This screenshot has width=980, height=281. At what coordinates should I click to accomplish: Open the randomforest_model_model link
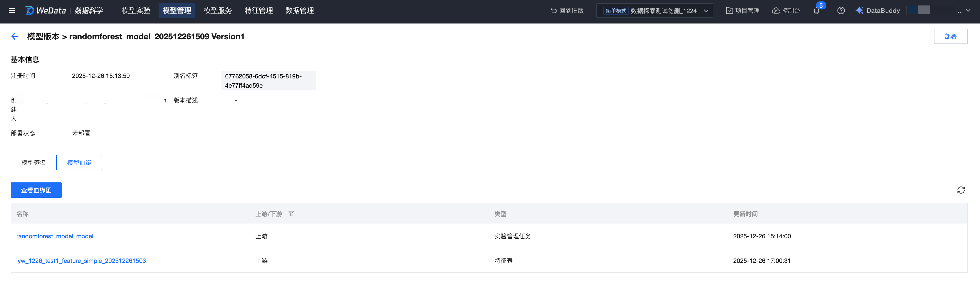click(55, 236)
